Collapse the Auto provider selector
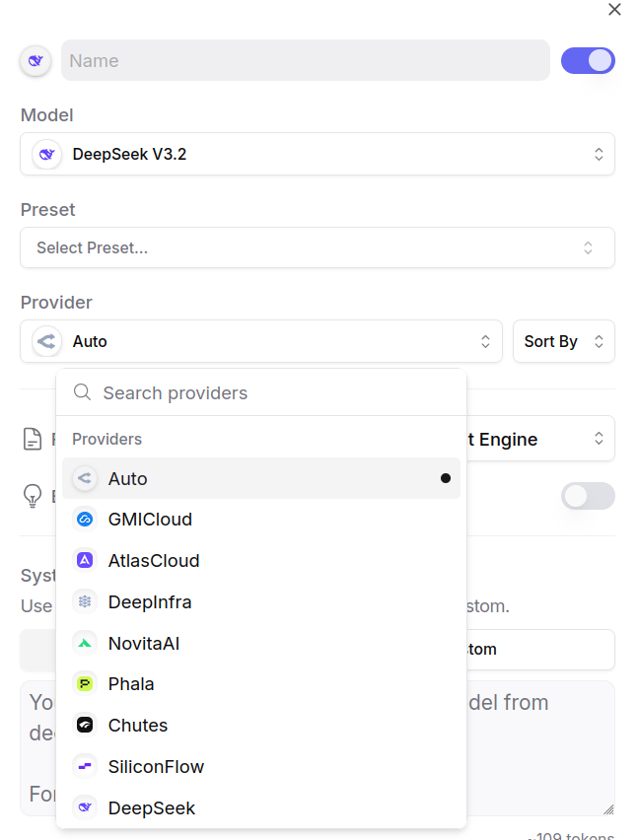Image resolution: width=638 pixels, height=840 pixels. 261,342
